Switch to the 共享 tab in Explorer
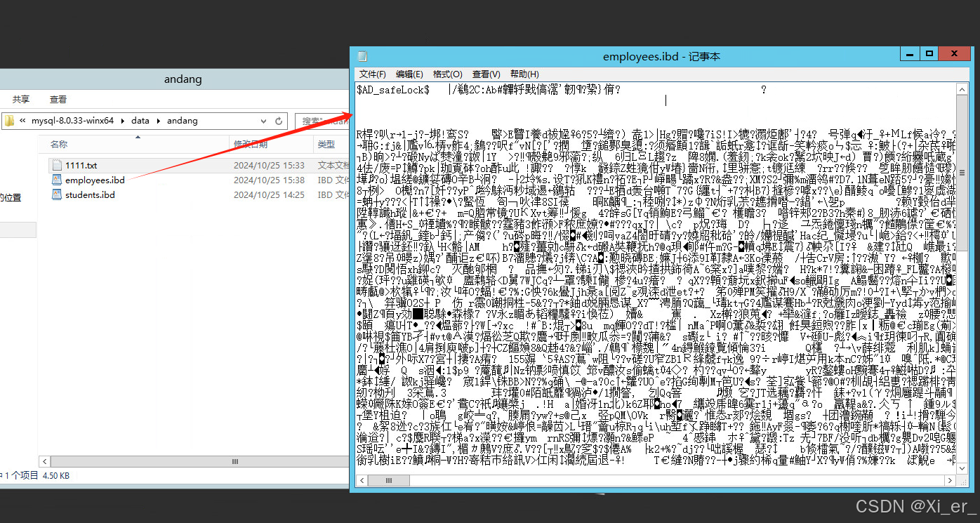The image size is (980, 523). (x=21, y=100)
